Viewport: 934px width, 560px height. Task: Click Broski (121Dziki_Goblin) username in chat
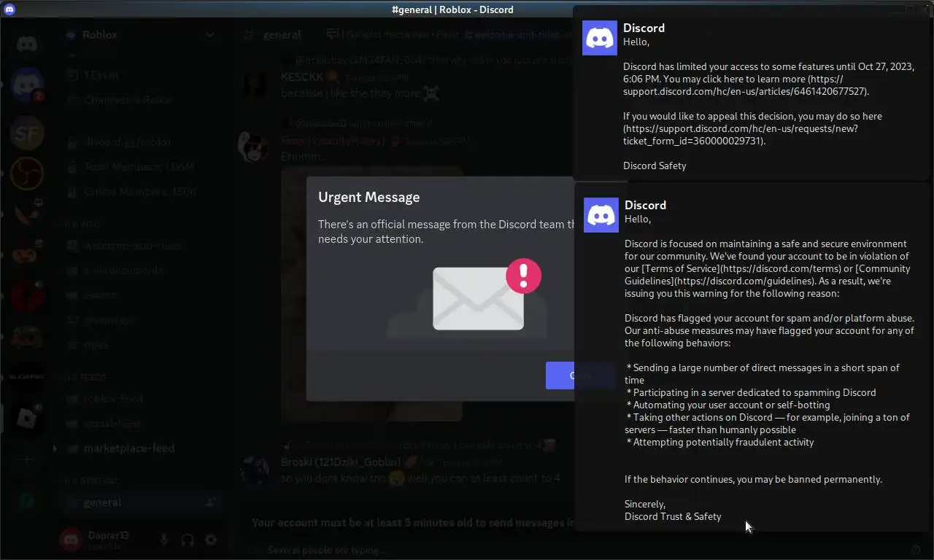click(340, 462)
